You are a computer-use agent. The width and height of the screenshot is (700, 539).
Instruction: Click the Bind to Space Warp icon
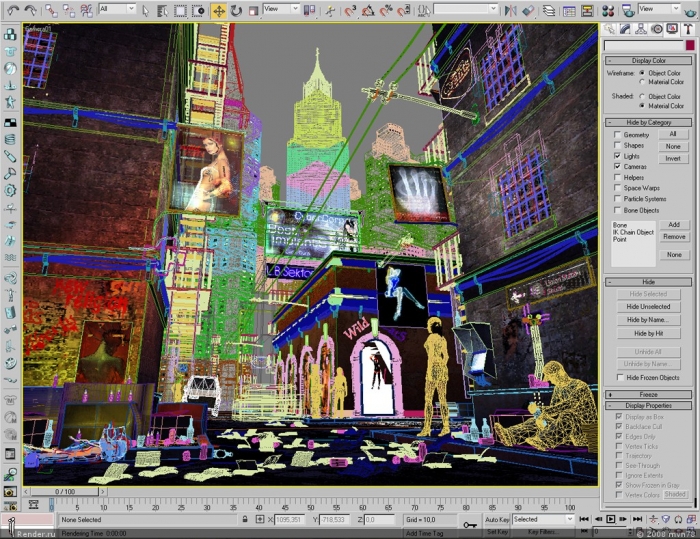(x=86, y=10)
